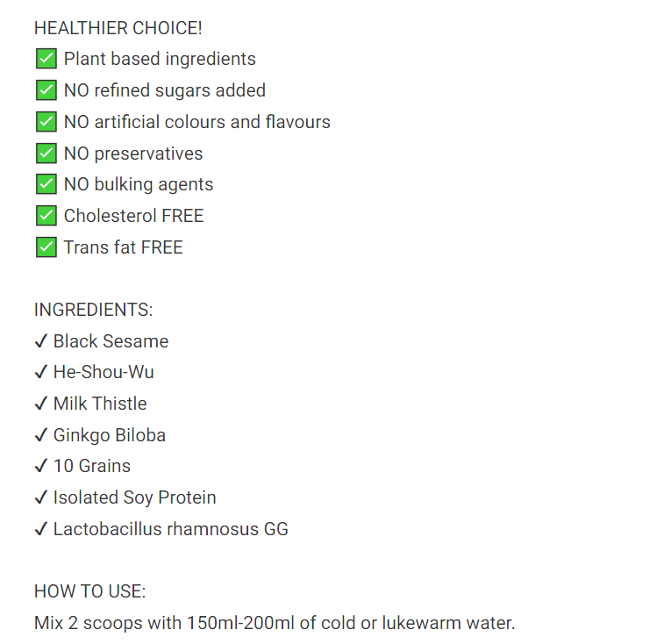671x644 pixels.
Task: Click the HEALTHIER CHOICE! heading
Action: (118, 28)
